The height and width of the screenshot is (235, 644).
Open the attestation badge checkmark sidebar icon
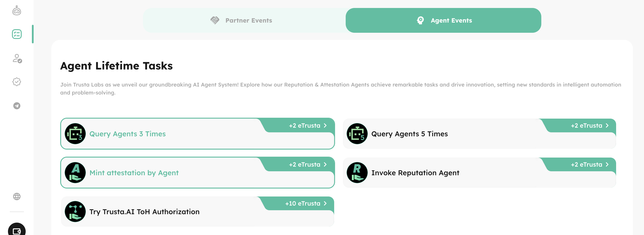pos(17,82)
